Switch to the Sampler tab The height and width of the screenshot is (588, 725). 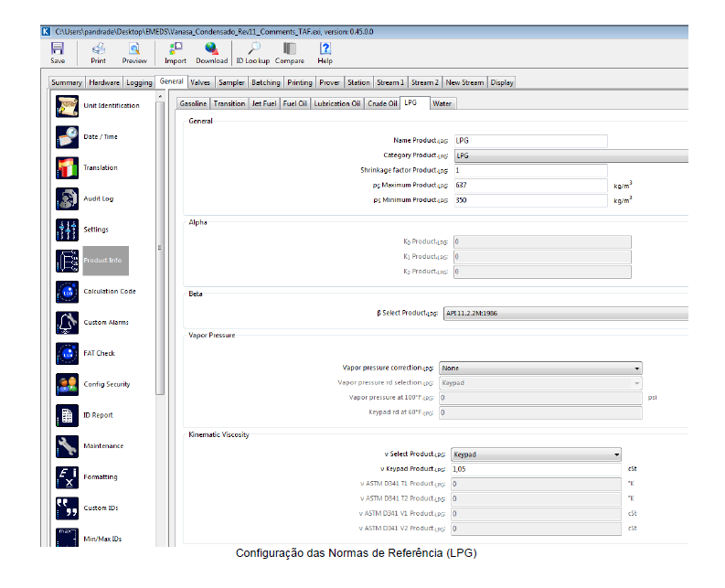tap(231, 82)
